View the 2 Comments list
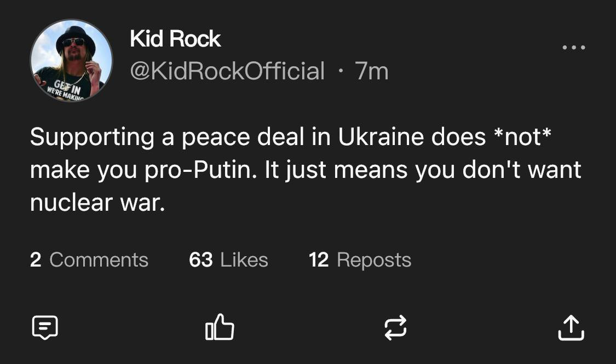The image size is (616, 364). (89, 259)
